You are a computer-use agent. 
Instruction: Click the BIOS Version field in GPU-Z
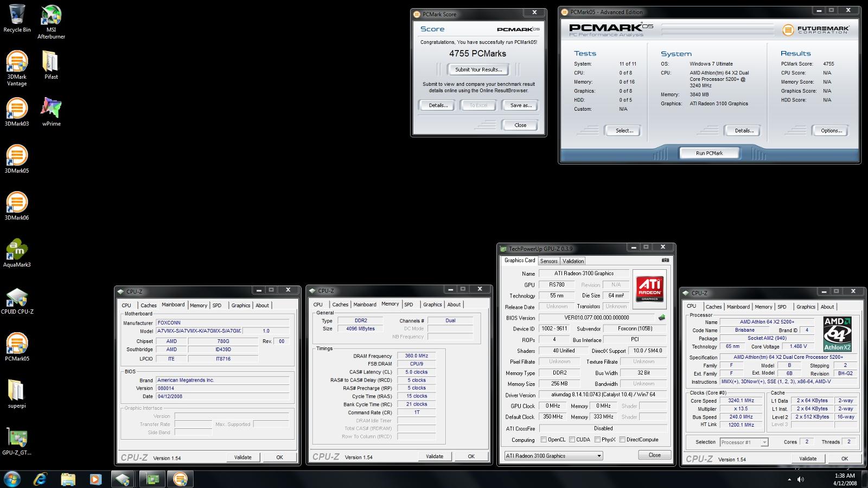click(x=597, y=318)
